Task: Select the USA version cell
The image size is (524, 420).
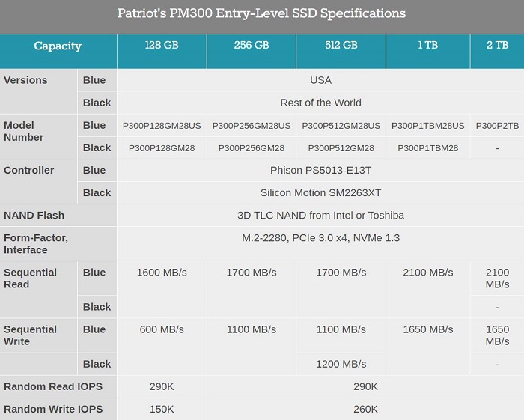Action: click(320, 80)
